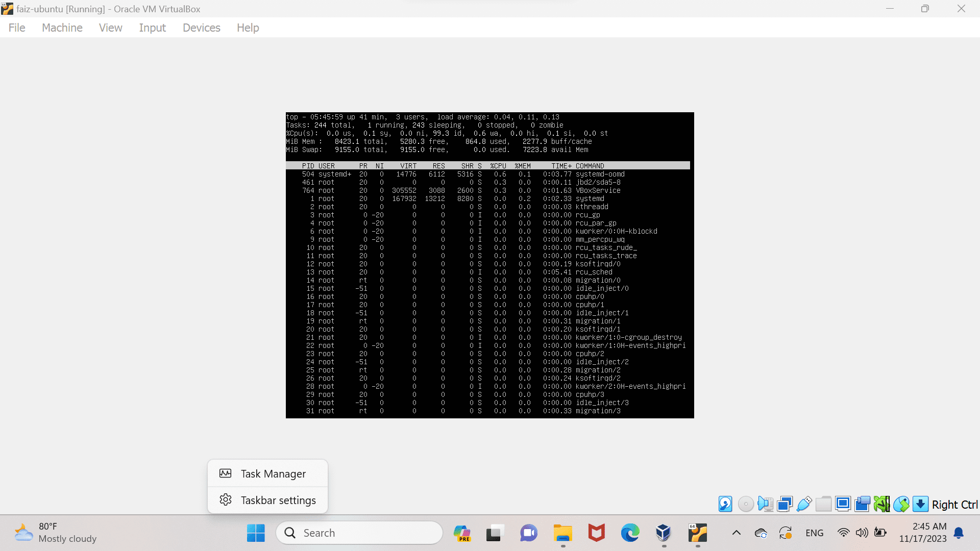
Task: Click the optical disc indicator icon
Action: point(746,504)
